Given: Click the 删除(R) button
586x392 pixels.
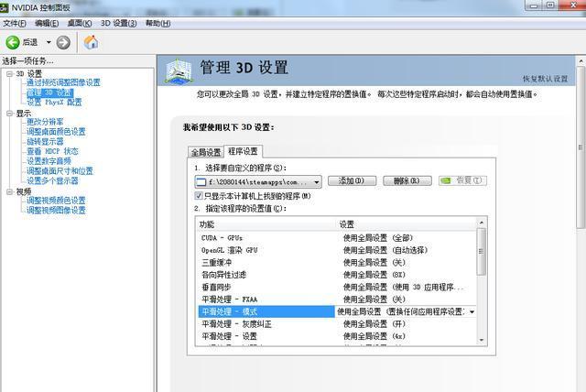Looking at the screenshot, I should pos(407,180).
